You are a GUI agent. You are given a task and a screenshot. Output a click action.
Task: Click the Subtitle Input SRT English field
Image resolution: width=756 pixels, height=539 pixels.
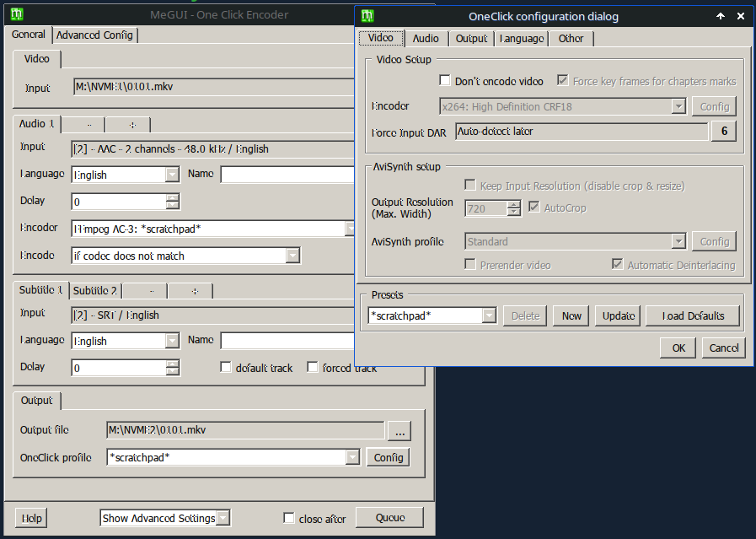[212, 315]
